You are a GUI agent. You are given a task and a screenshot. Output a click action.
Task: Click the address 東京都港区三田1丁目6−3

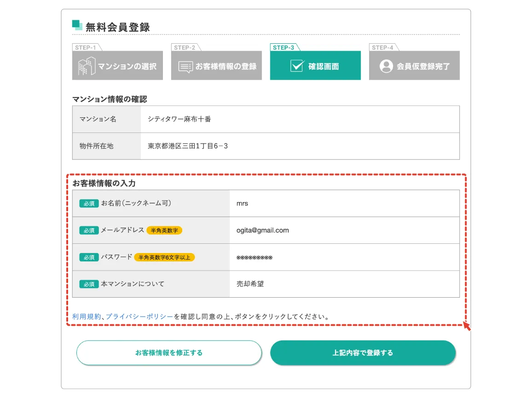188,146
